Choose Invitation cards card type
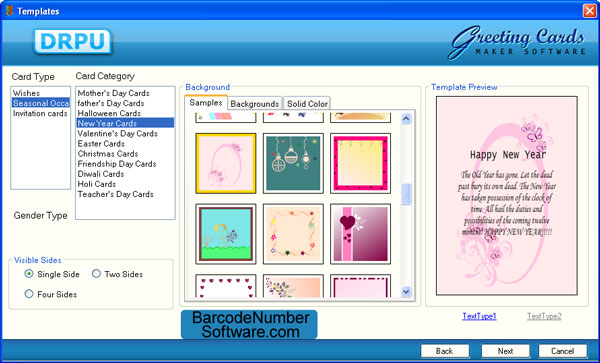 coord(40,114)
